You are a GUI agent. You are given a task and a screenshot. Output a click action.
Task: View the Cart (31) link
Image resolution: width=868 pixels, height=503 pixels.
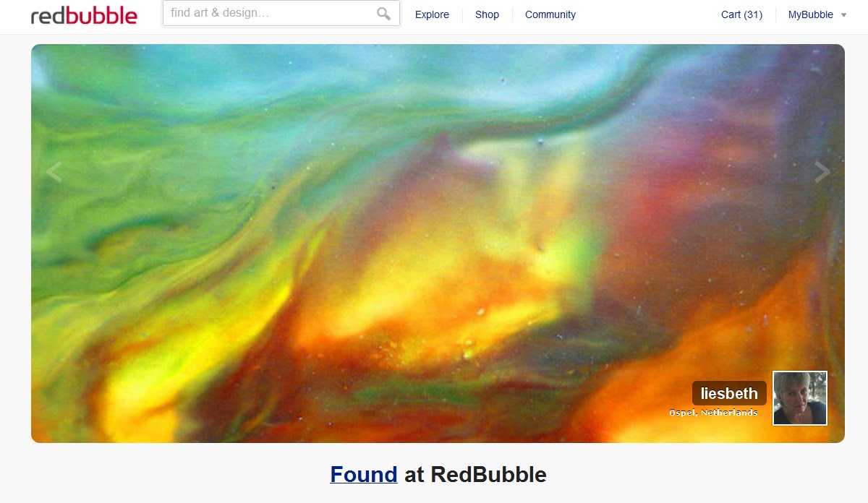[741, 14]
